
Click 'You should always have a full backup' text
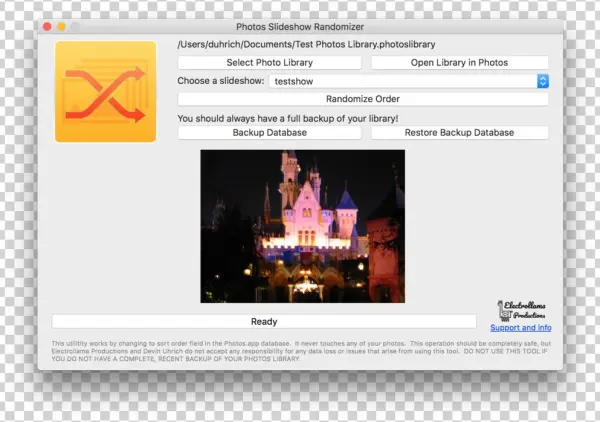coord(288,119)
